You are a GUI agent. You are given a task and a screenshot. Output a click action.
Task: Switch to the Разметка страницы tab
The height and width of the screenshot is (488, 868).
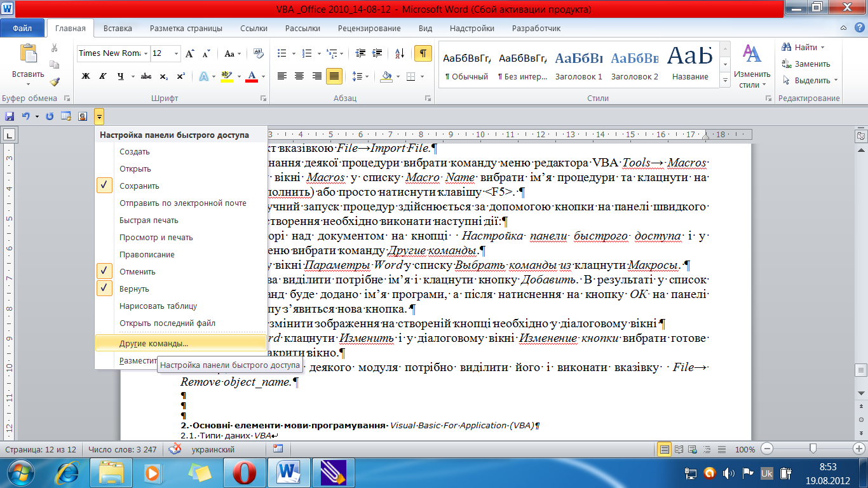tap(186, 29)
